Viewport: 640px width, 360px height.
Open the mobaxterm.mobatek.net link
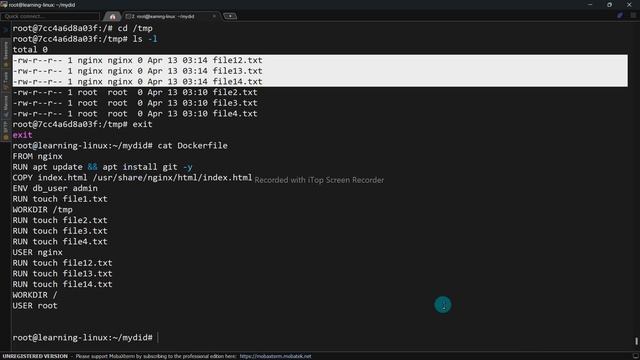tap(276, 356)
